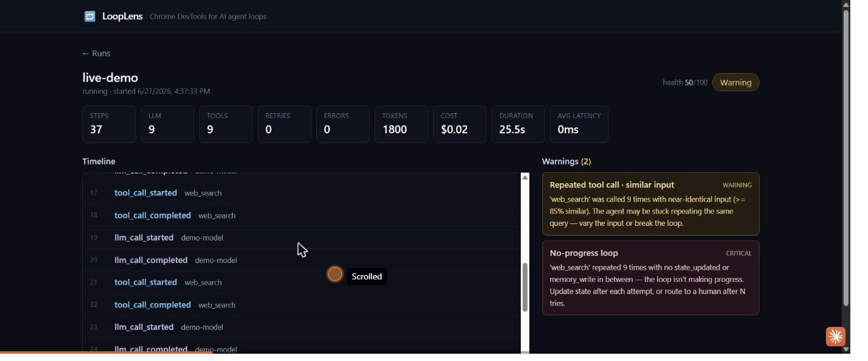Select step 18 tool_call_completed row

[x=302, y=216]
